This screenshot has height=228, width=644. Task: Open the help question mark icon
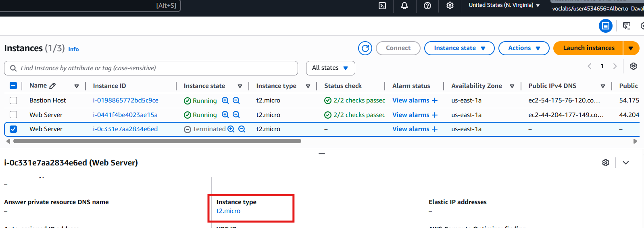pos(427,6)
